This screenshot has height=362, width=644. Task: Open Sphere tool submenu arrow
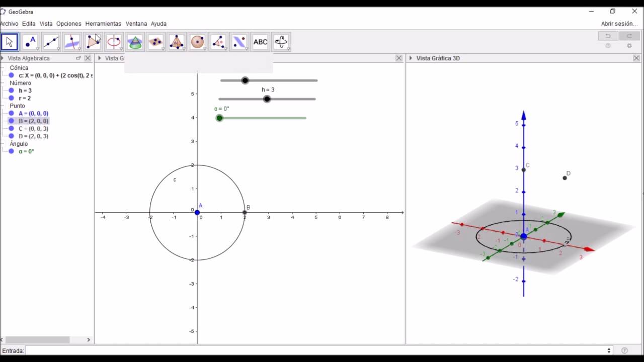[204, 49]
